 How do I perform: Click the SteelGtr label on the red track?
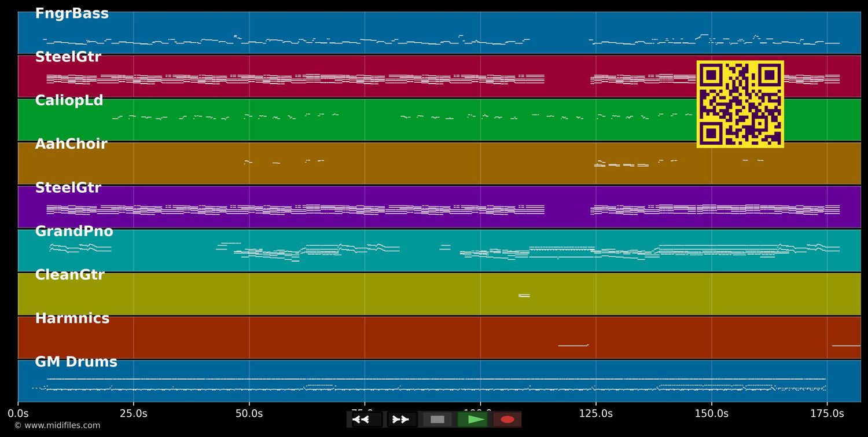(x=68, y=57)
